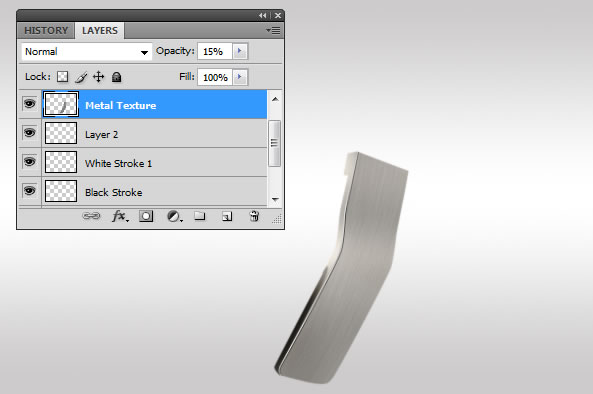Delete layer with trash icon
593x394 pixels.
[254, 216]
